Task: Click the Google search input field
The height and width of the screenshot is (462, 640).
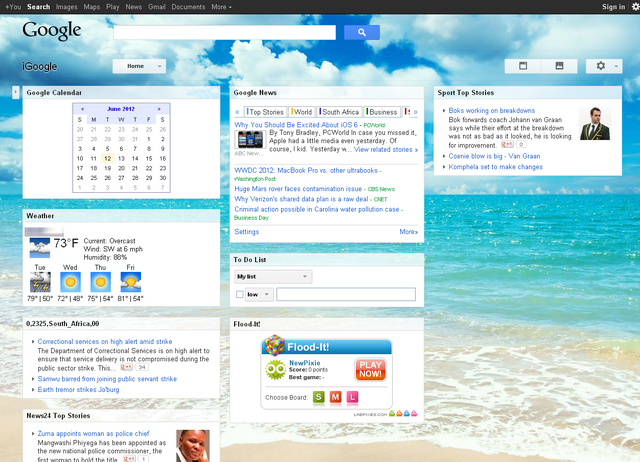Action: point(224,32)
